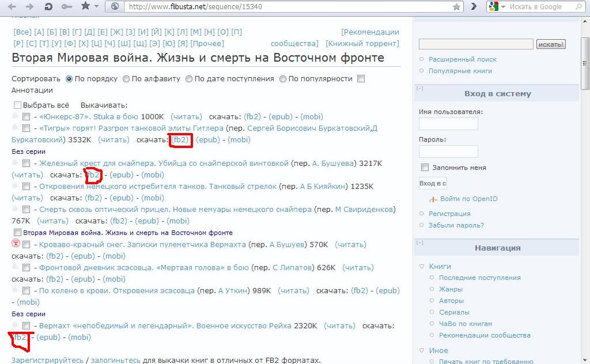Open the Регистрация link
The height and width of the screenshot is (364, 590).
[449, 214]
